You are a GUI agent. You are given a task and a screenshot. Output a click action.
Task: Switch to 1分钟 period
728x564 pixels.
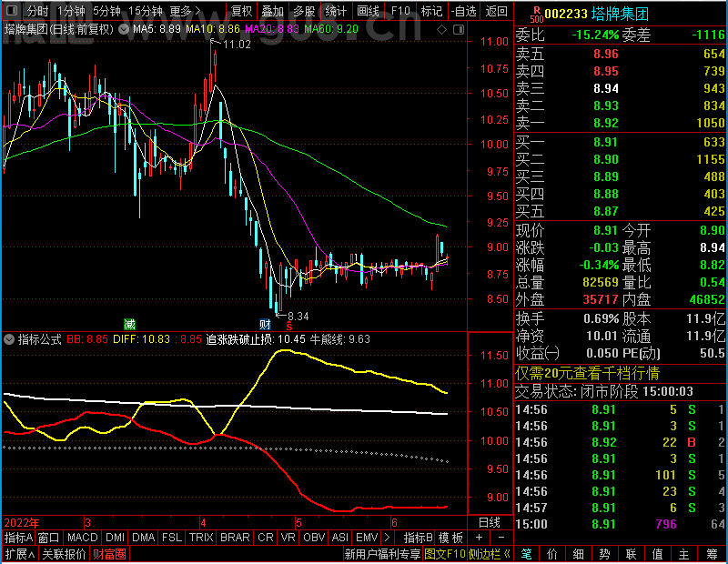[x=71, y=11]
